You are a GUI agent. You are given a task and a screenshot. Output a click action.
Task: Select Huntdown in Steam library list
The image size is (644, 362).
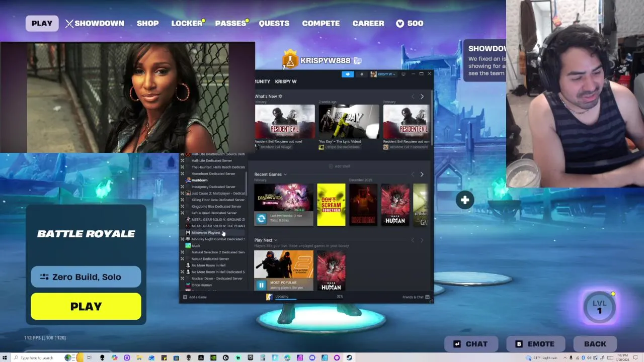point(199,180)
